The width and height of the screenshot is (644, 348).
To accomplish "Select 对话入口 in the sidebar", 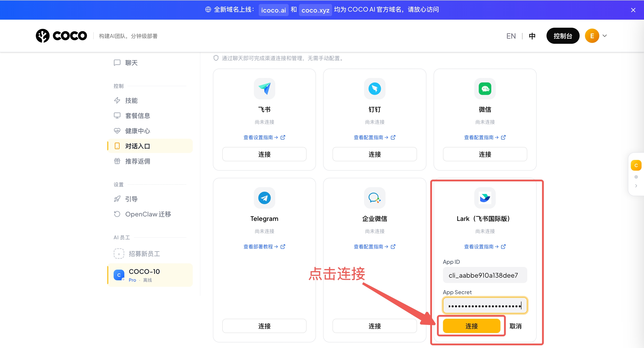I will coord(150,146).
